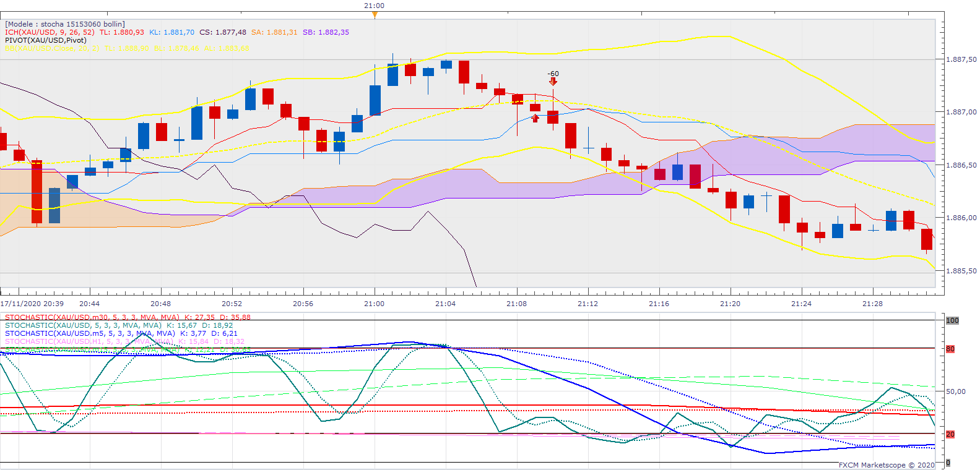The height and width of the screenshot is (470, 980).
Task: Click the 20:48 time axis label
Action: (161, 304)
